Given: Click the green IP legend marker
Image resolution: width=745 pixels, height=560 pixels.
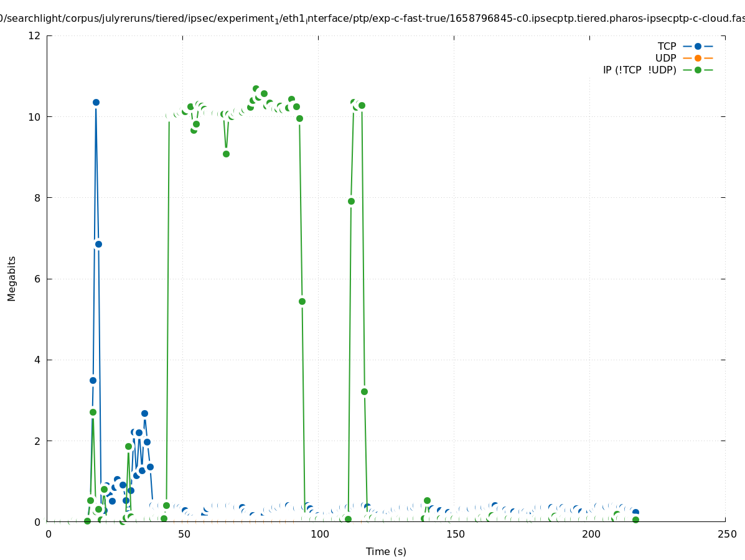Looking at the screenshot, I should pyautogui.click(x=698, y=70).
